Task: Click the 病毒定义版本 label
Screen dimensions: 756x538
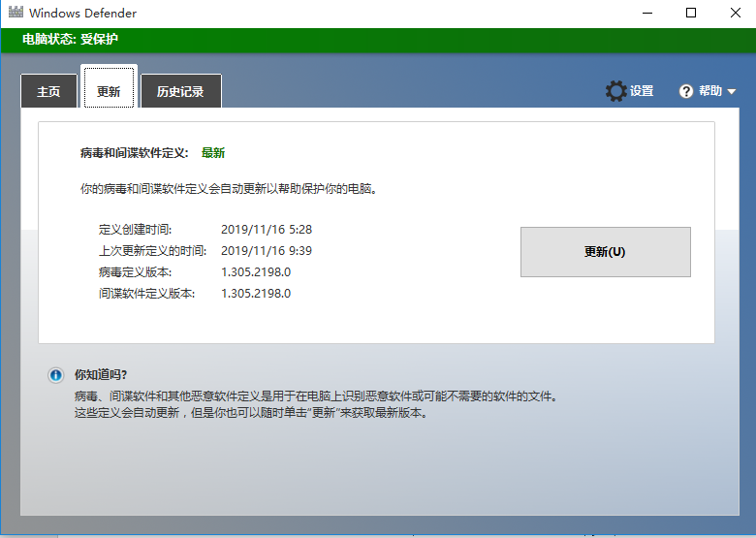Action: click(135, 271)
